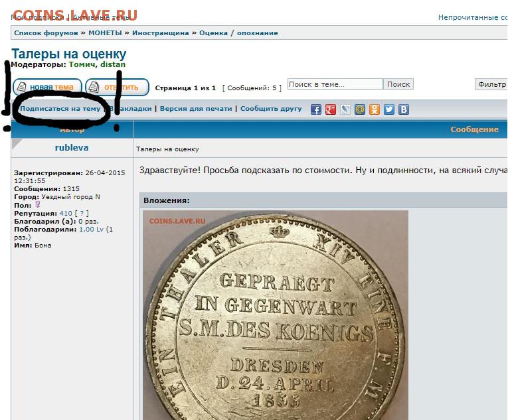Click Подписаться на тему link
This screenshot has height=420, width=508.
pyautogui.click(x=60, y=109)
